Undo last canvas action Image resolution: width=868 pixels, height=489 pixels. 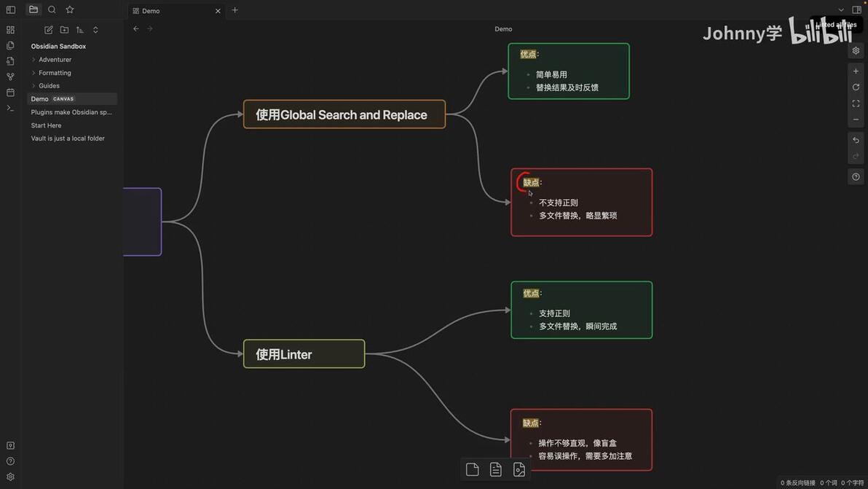click(856, 140)
